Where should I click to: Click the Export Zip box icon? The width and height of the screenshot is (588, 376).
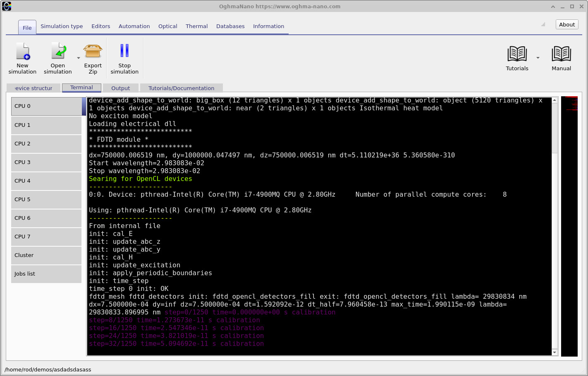[x=93, y=51]
